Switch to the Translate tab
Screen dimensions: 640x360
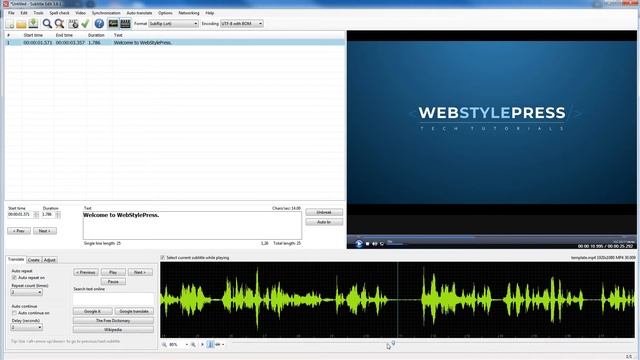pos(16,260)
